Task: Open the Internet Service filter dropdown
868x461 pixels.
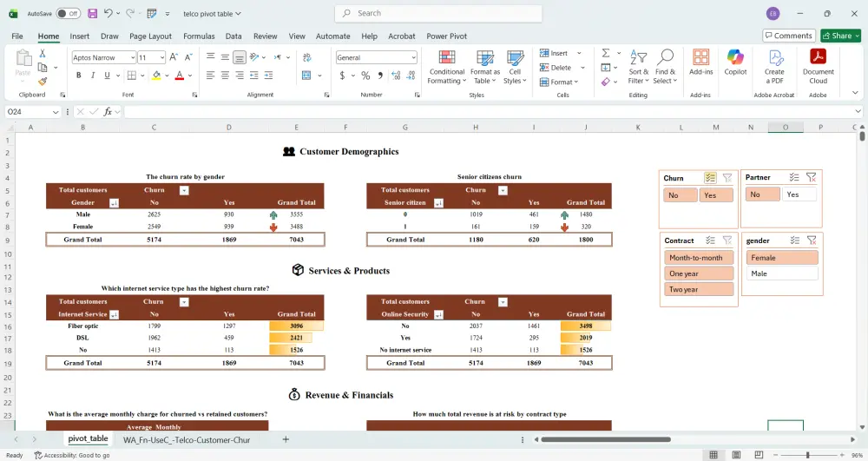Action: (114, 315)
